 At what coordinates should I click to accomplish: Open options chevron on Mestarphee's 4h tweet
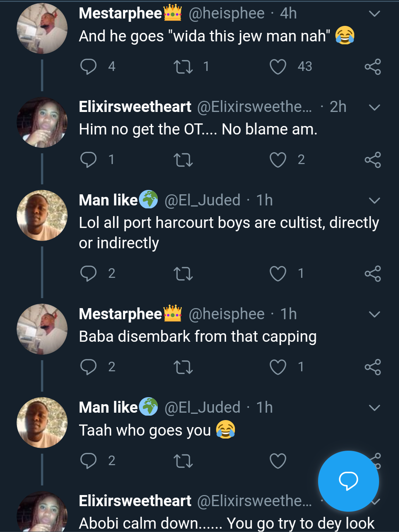click(x=374, y=14)
